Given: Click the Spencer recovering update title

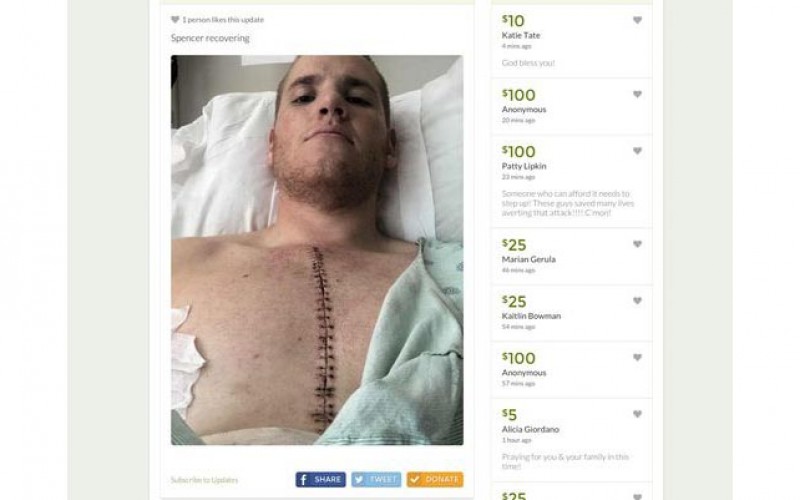Looking at the screenshot, I should click(210, 38).
